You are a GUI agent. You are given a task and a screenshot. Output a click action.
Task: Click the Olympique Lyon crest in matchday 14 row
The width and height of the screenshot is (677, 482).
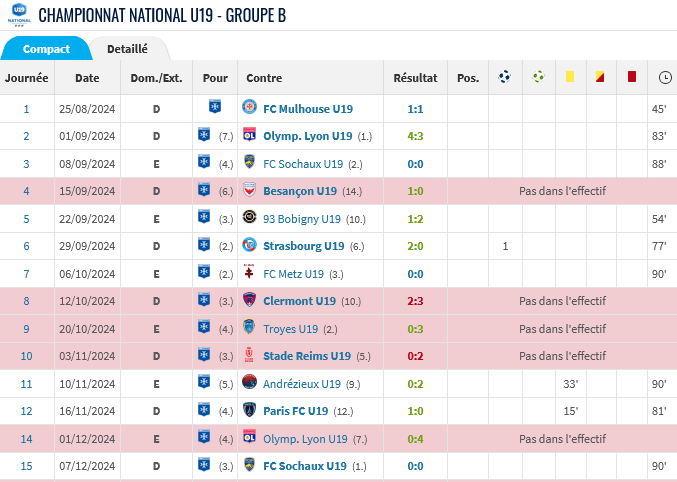[x=249, y=437]
